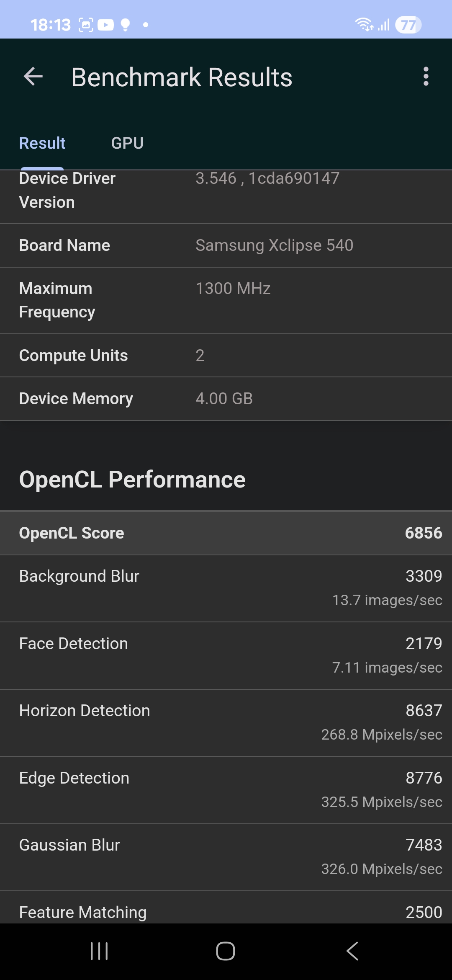The image size is (452, 980).
Task: Tap the Face Detection result
Action: point(226,655)
